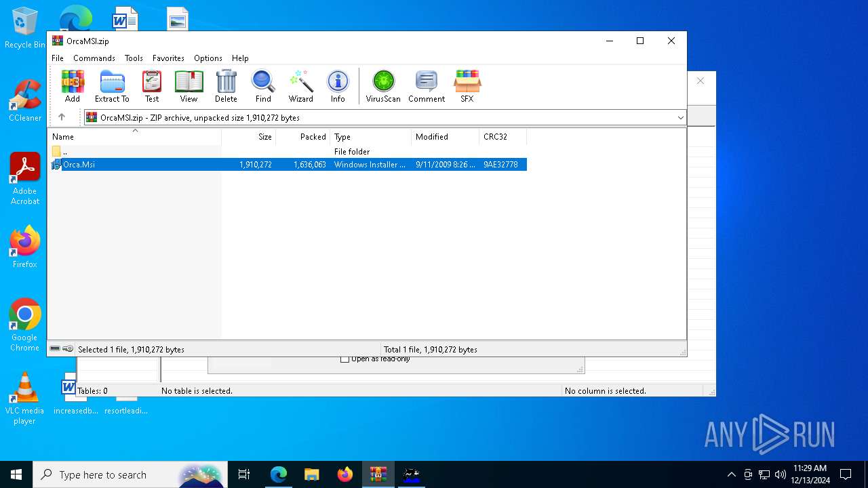Image resolution: width=868 pixels, height=488 pixels.
Task: Open the Comment tool
Action: coord(427,86)
